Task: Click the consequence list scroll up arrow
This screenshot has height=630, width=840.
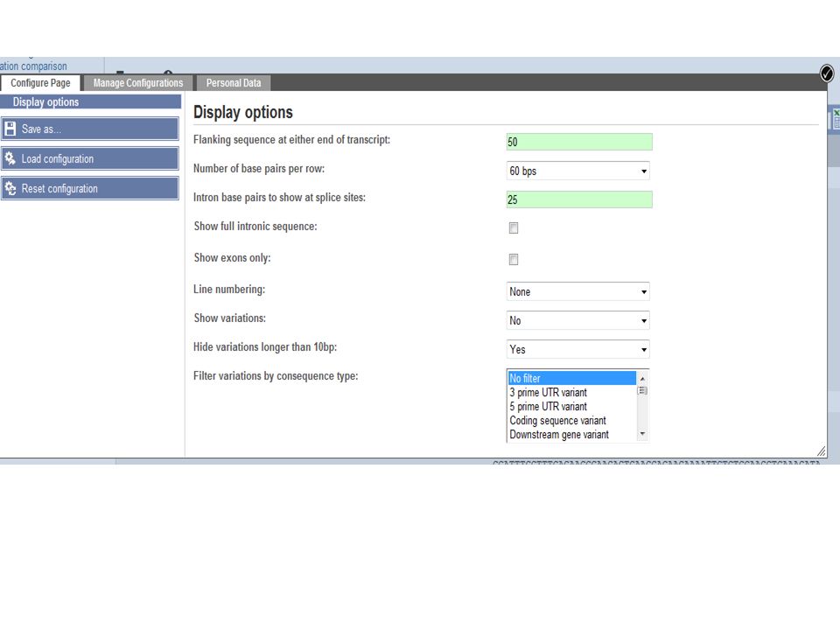Action: 642,378
